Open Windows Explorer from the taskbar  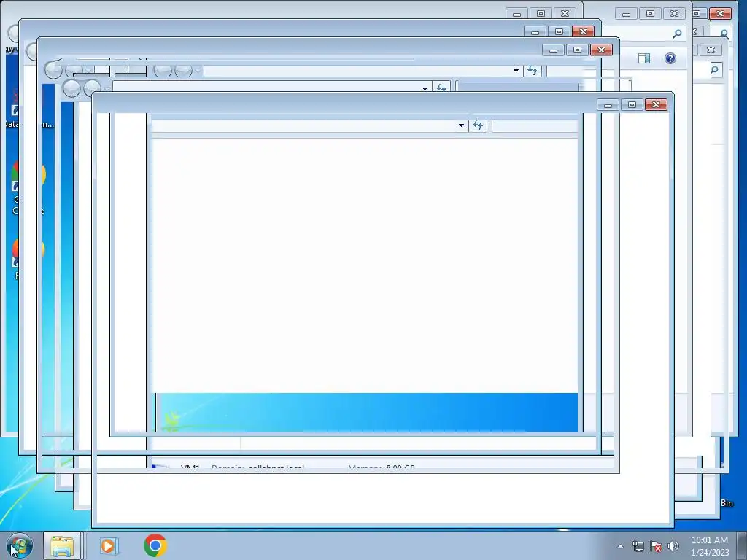coord(63,545)
